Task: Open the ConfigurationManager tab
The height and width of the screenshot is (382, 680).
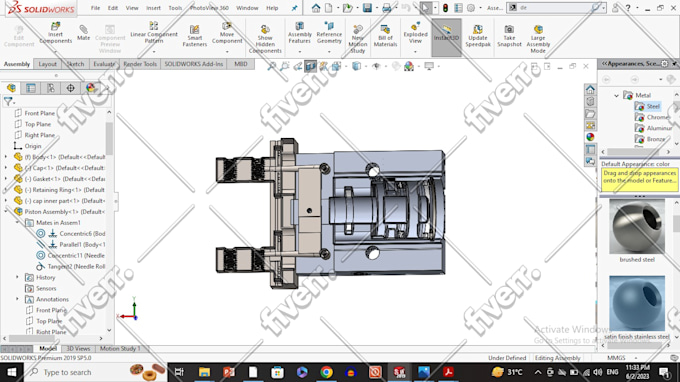Action: click(51, 88)
